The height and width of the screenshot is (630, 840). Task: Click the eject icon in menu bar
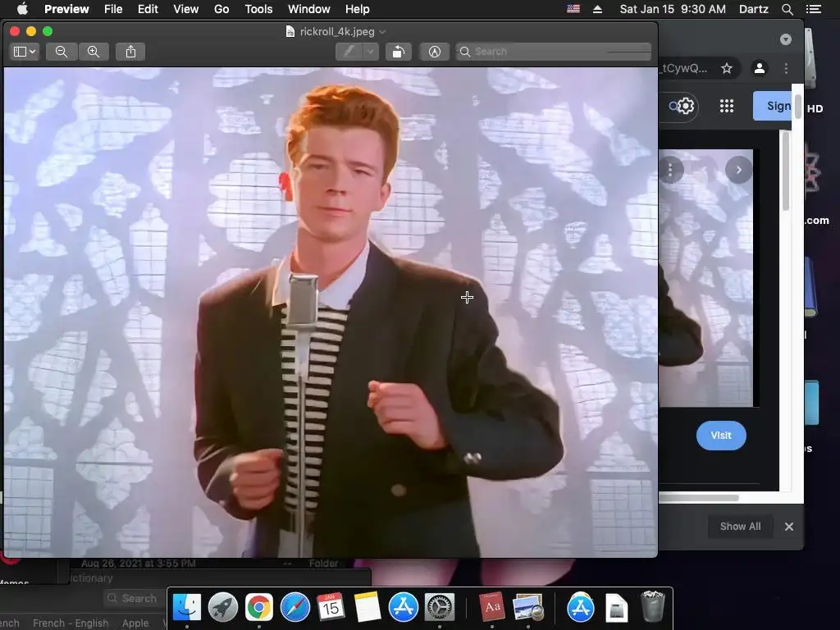point(597,9)
